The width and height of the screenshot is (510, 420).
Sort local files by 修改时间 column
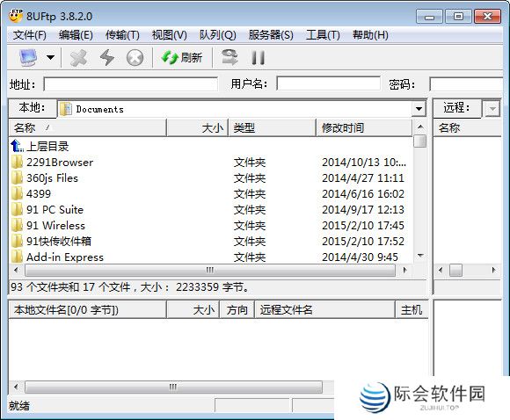(364, 127)
